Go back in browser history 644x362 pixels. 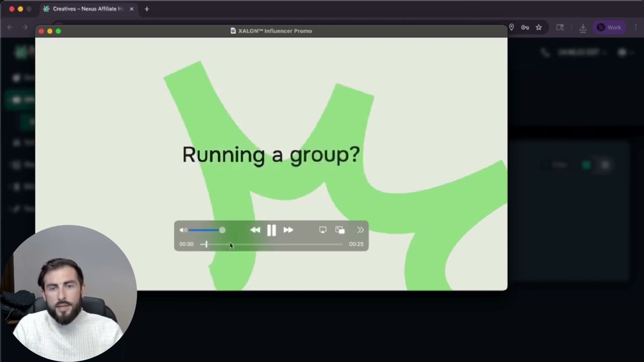click(10, 28)
